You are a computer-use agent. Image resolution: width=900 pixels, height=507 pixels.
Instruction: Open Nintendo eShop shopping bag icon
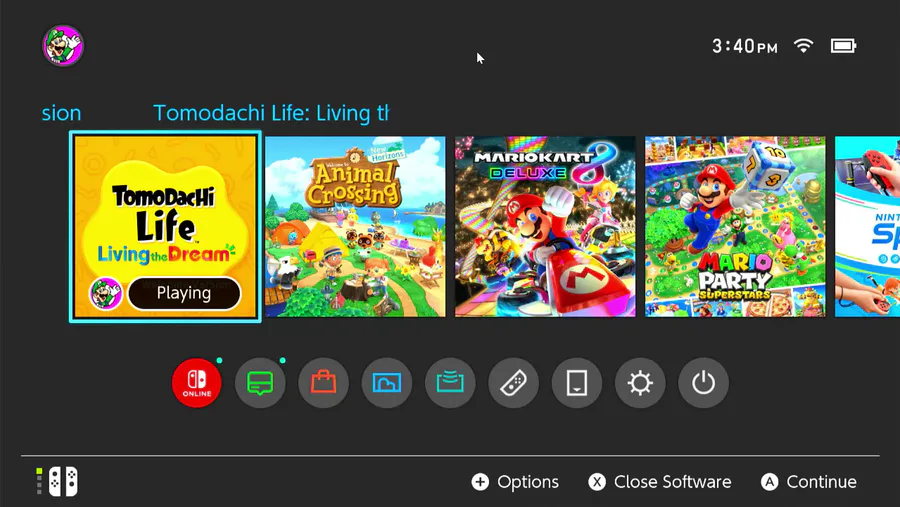[323, 383]
